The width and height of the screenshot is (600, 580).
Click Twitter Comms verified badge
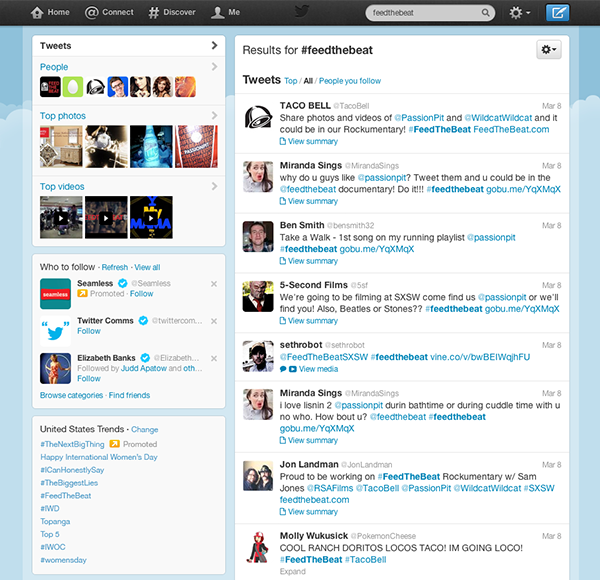tap(143, 321)
